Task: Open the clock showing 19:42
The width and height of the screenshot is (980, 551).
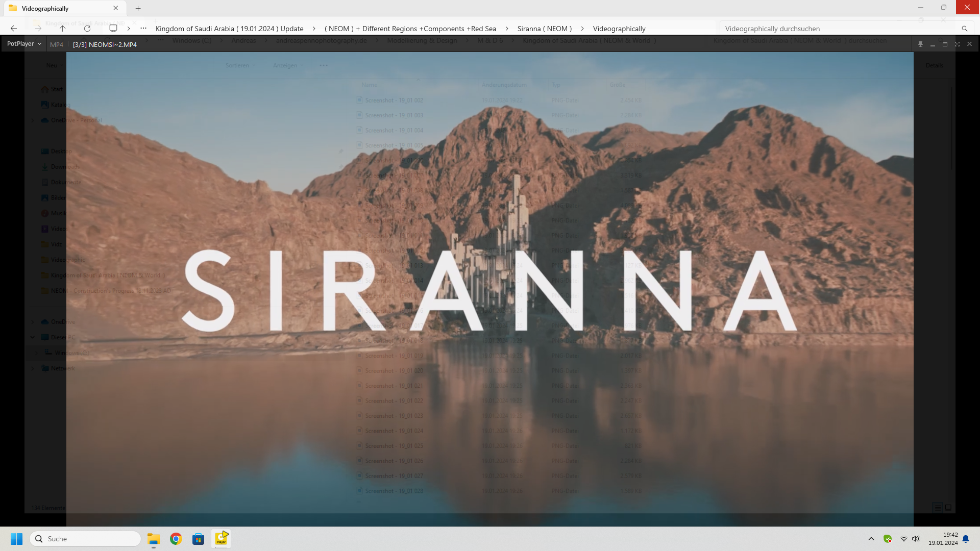Action: (943, 539)
